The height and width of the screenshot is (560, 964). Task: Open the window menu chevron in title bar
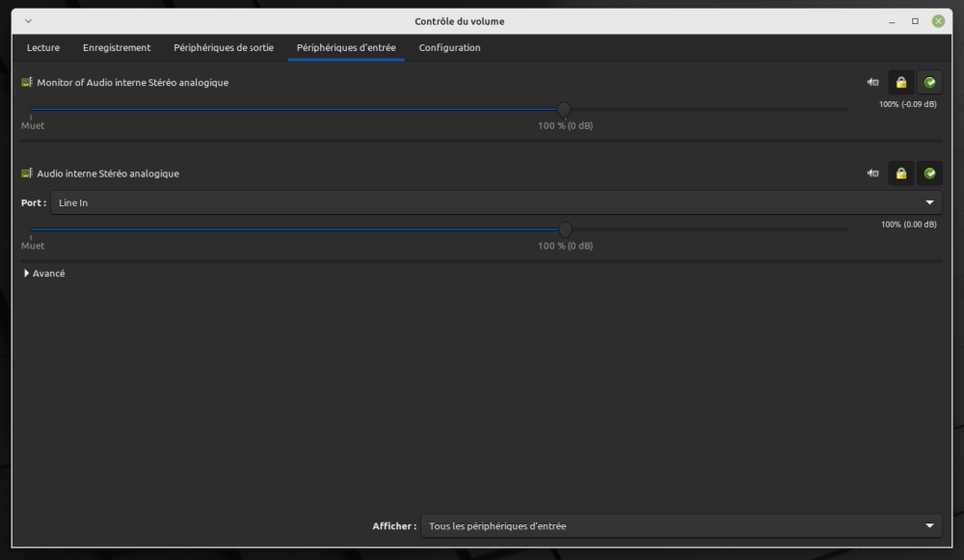click(28, 21)
